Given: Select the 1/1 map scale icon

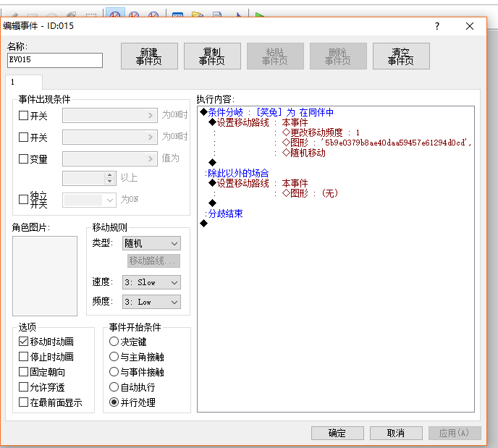Looking at the screenshot, I should 115,14.
